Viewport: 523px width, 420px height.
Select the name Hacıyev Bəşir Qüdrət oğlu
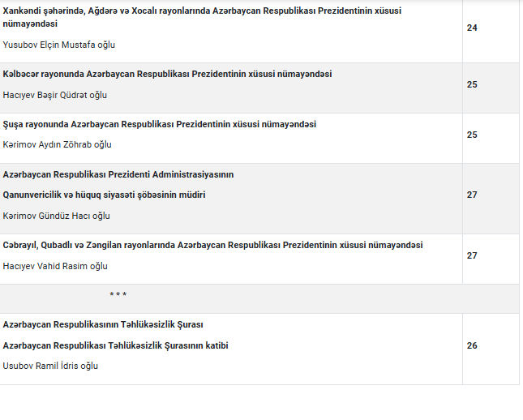[55, 95]
